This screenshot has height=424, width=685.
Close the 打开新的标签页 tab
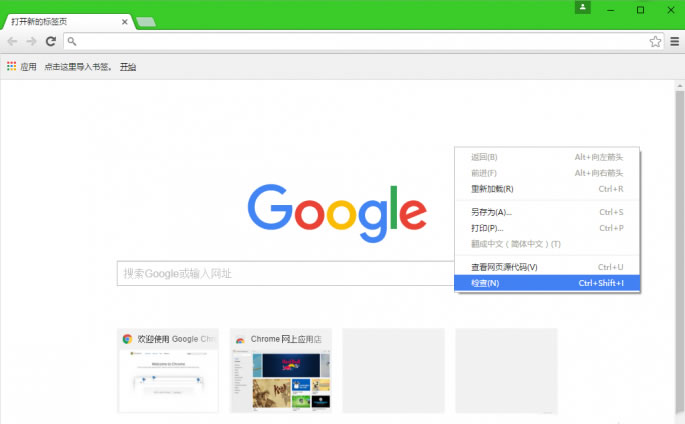point(124,21)
